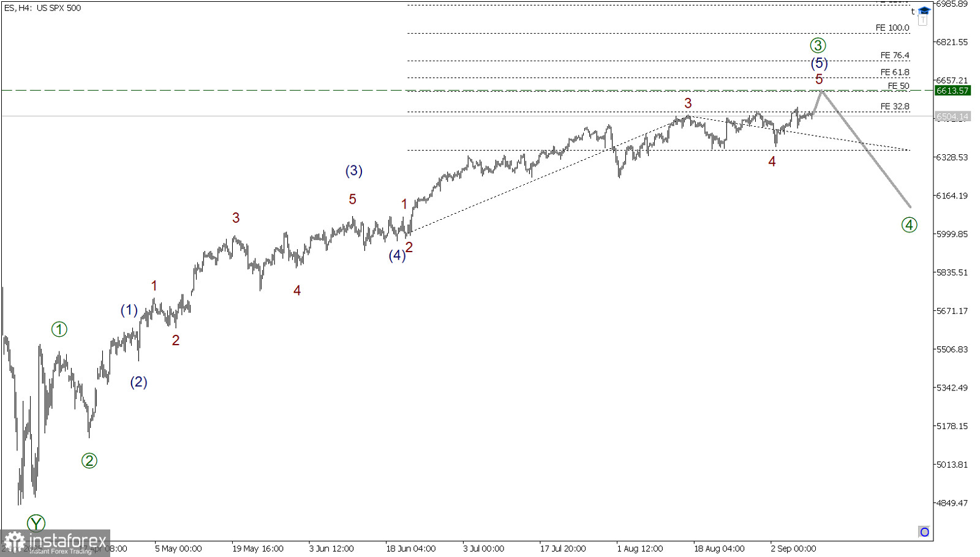Screen dimensions: 980x557
Task: Select the blue (5) wave label
Action: tap(819, 63)
